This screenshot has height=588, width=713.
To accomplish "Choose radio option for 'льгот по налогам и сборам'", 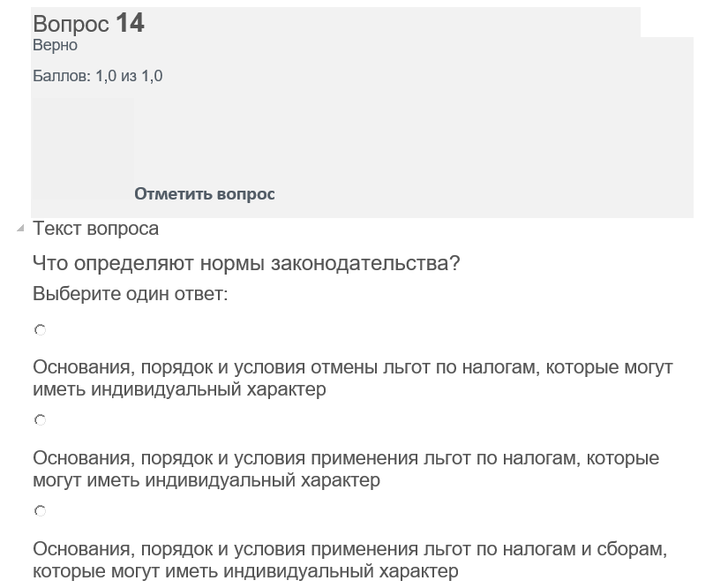I will click(x=40, y=510).
